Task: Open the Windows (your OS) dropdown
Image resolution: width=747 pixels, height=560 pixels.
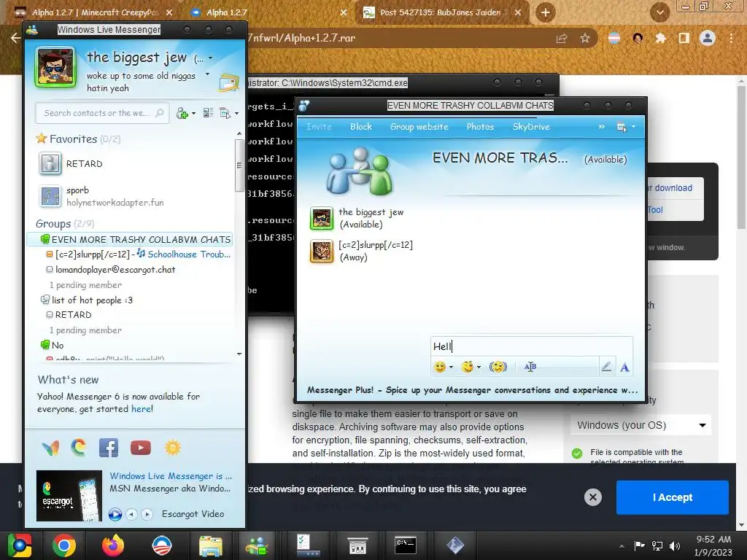Action: [x=640, y=425]
